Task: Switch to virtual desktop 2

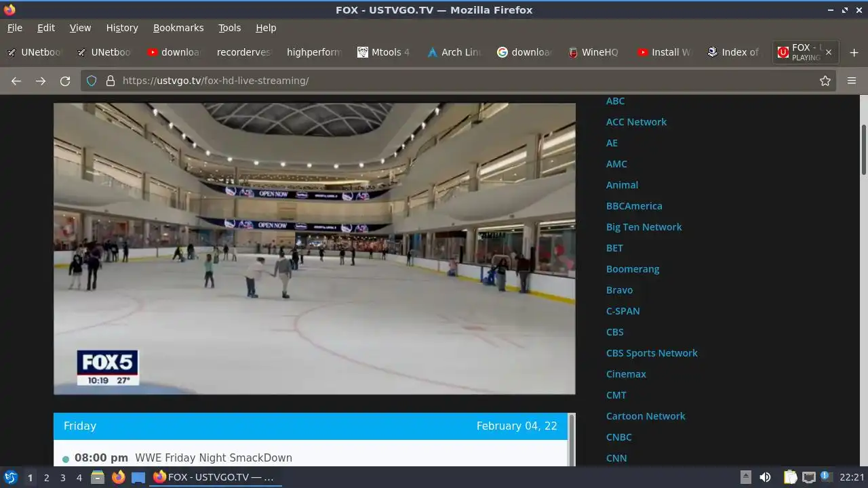Action: [46, 477]
